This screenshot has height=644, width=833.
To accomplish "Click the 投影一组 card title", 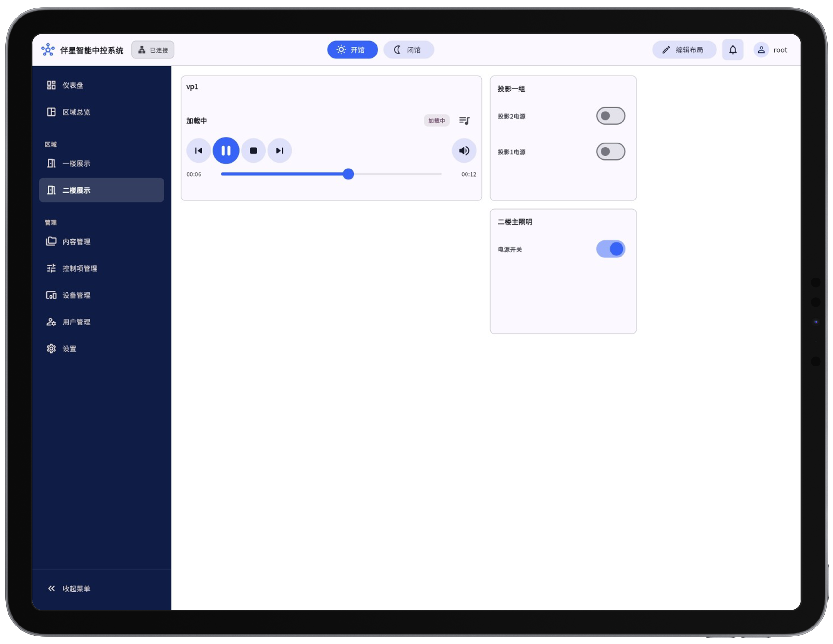I will point(511,89).
